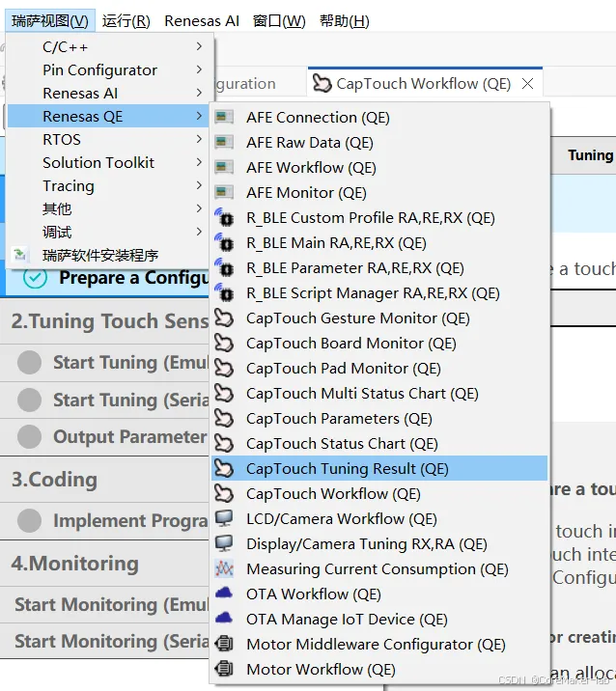
Task: Expand the RTOS submenu arrow
Action: click(x=199, y=139)
